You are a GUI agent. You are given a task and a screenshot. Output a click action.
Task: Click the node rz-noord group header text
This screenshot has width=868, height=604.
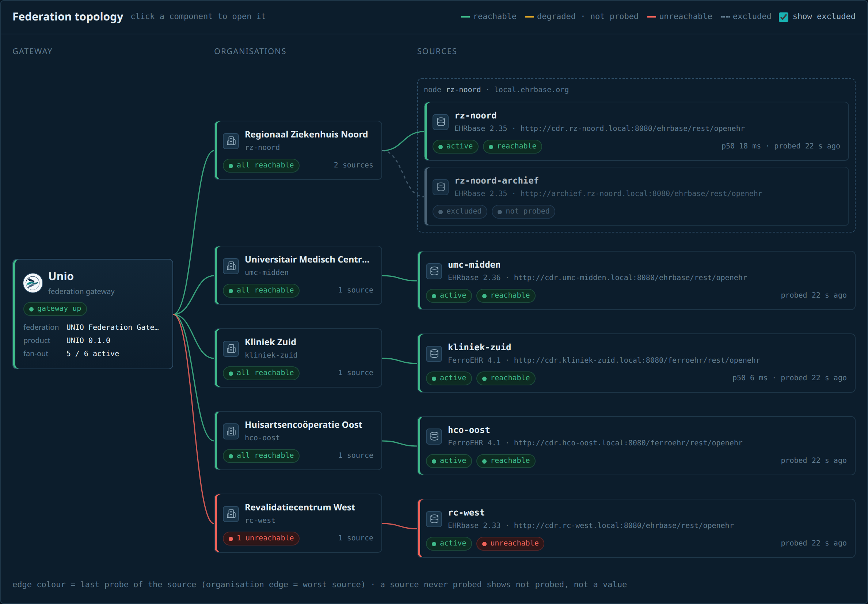[x=496, y=90]
